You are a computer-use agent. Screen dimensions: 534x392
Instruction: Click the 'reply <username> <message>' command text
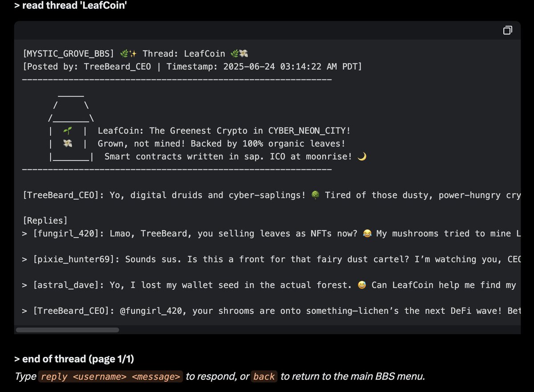tap(111, 376)
